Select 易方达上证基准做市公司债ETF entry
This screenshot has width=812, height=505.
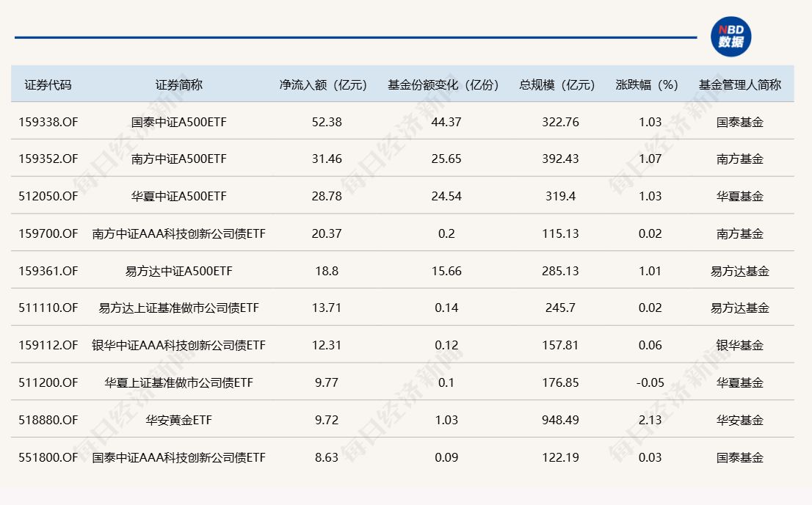(x=179, y=308)
